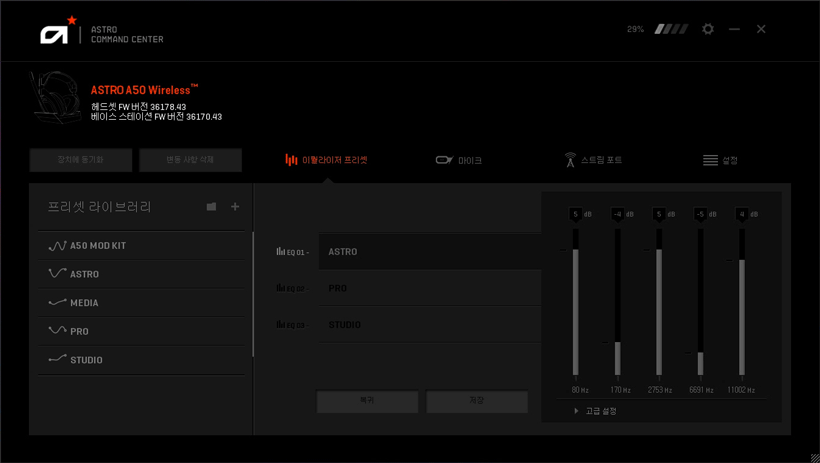
Task: Switch to the 스트림 포트 tab
Action: [593, 160]
